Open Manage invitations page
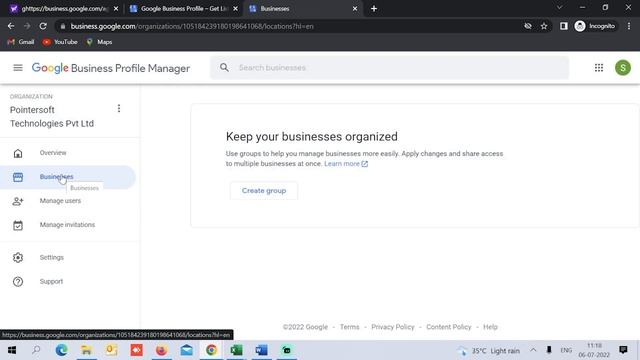The height and width of the screenshot is (360, 640). (67, 225)
